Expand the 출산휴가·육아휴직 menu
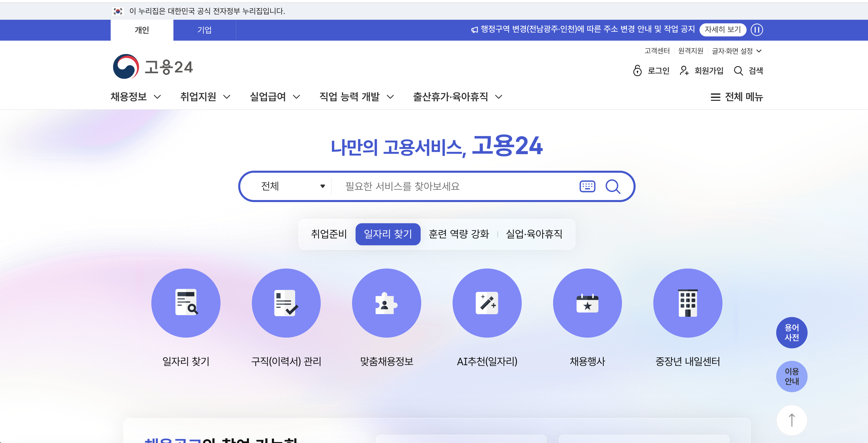Screen dimensions: 868x443 pyautogui.click(x=458, y=97)
